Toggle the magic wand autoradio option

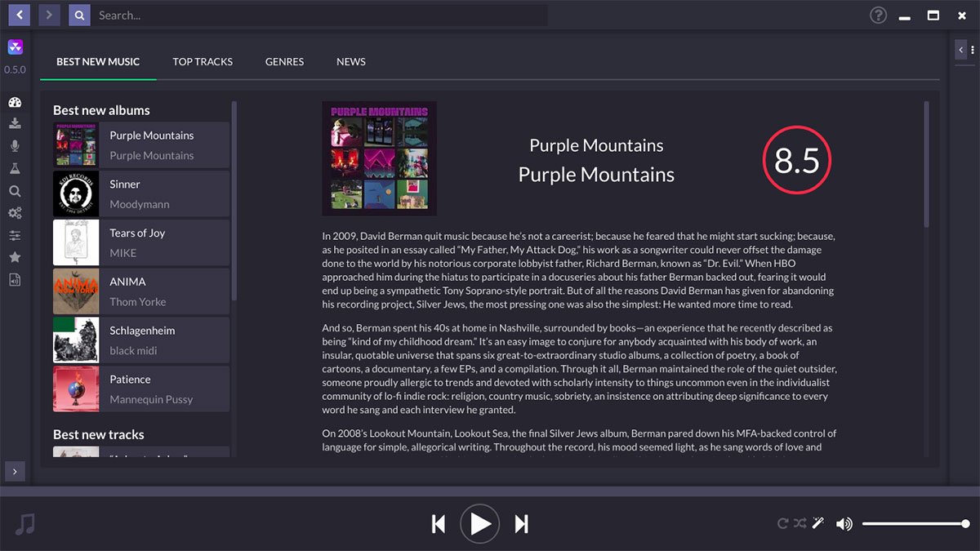(817, 523)
